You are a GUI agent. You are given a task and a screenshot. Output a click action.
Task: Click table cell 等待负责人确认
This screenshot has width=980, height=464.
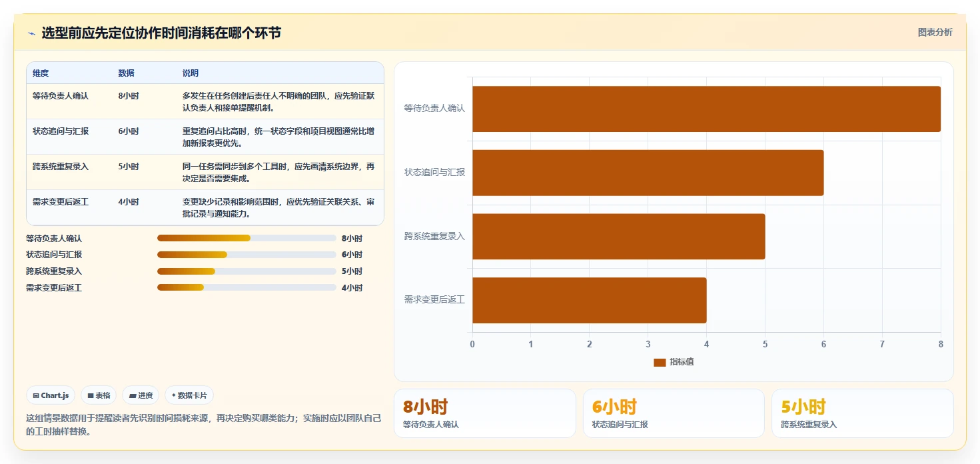coord(61,96)
